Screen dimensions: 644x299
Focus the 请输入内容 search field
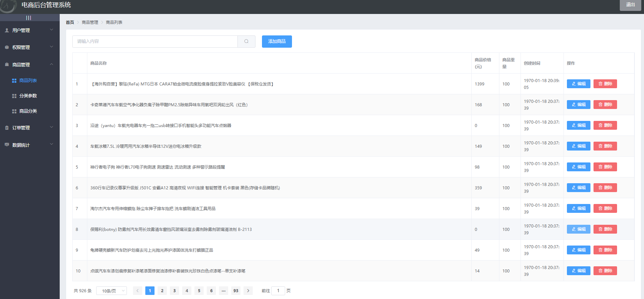click(155, 42)
